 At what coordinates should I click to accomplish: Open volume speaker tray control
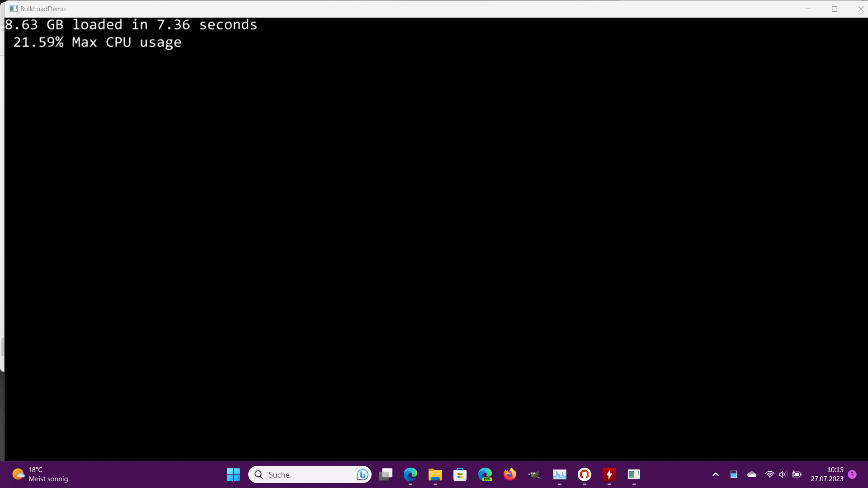783,474
